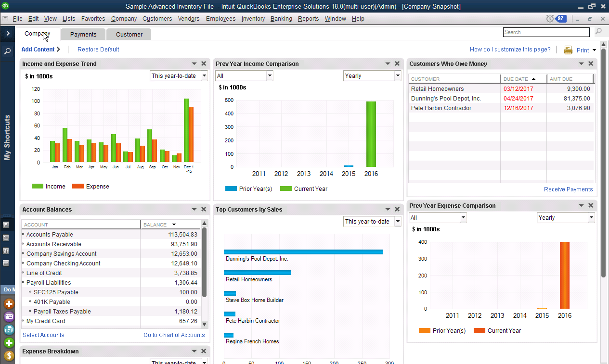This screenshot has width=609, height=364.
Task: Switch to the Payments tab
Action: tap(82, 34)
